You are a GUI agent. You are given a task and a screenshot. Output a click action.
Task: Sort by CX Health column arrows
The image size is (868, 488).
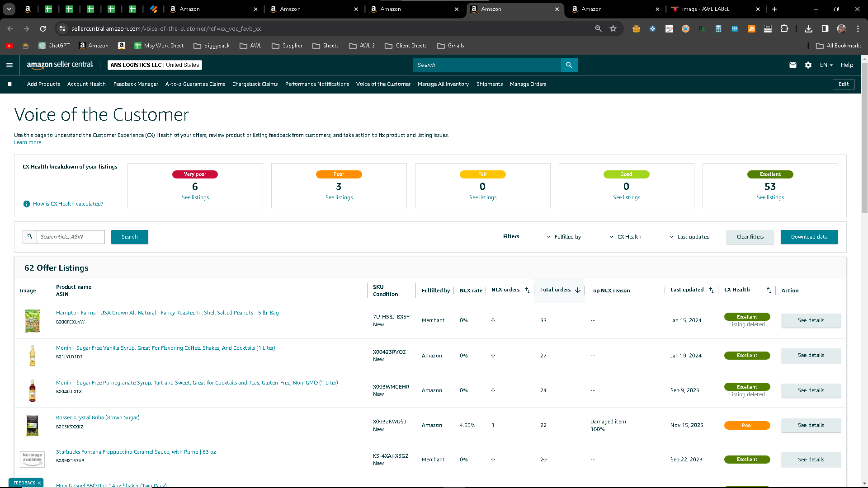click(769, 290)
